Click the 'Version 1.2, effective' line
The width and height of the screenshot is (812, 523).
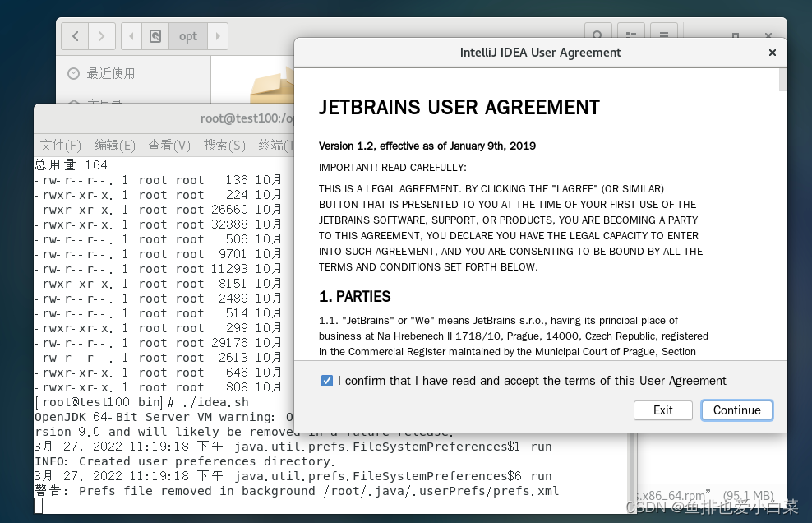(427, 146)
